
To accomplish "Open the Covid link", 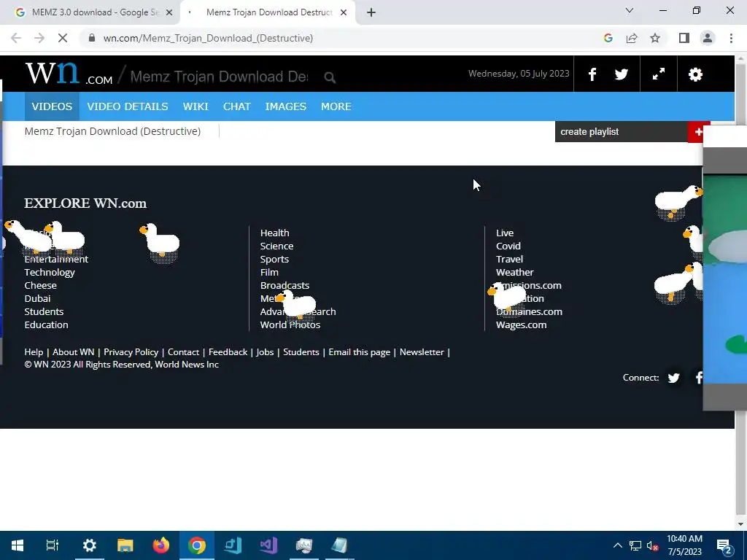I will coord(508,246).
